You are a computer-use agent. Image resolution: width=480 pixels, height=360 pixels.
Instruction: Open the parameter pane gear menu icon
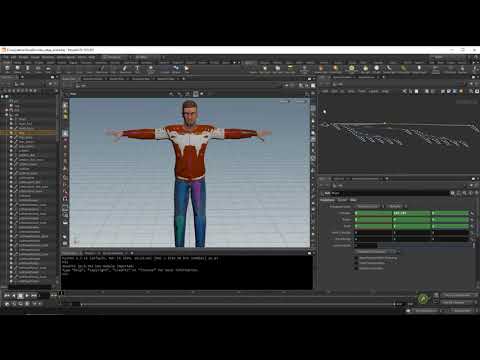point(453,193)
